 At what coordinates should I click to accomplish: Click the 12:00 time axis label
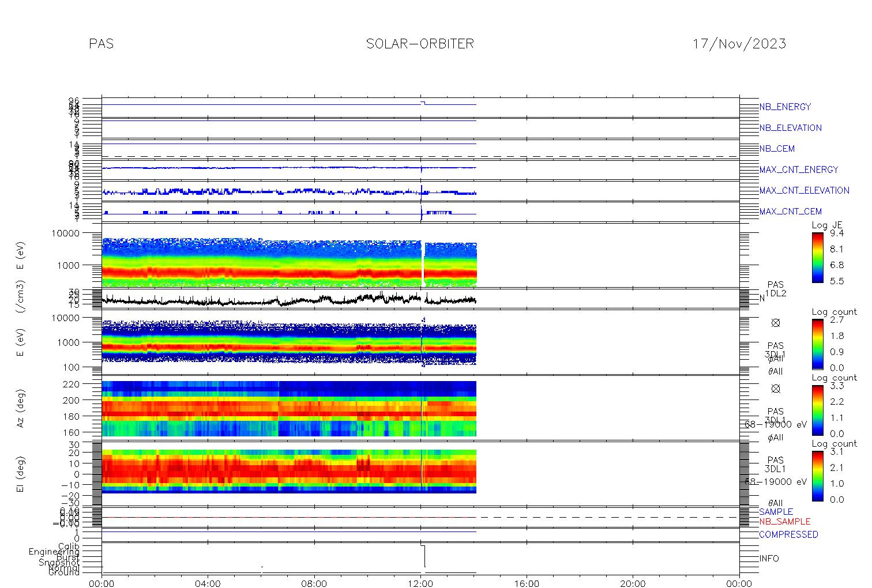[x=420, y=583]
